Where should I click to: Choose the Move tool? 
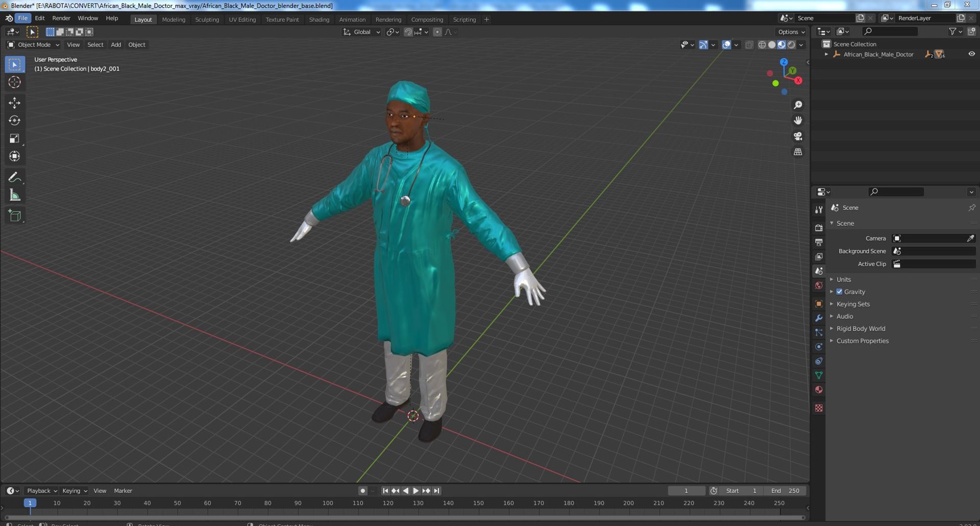click(14, 103)
